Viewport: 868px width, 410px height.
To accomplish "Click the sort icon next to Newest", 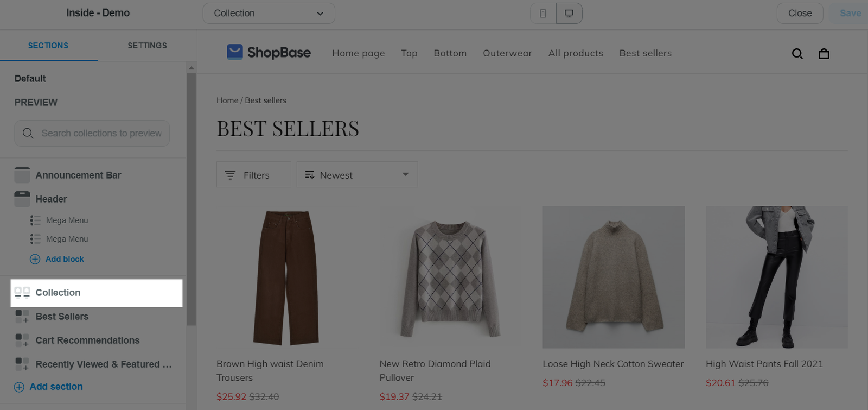I will coord(310,175).
